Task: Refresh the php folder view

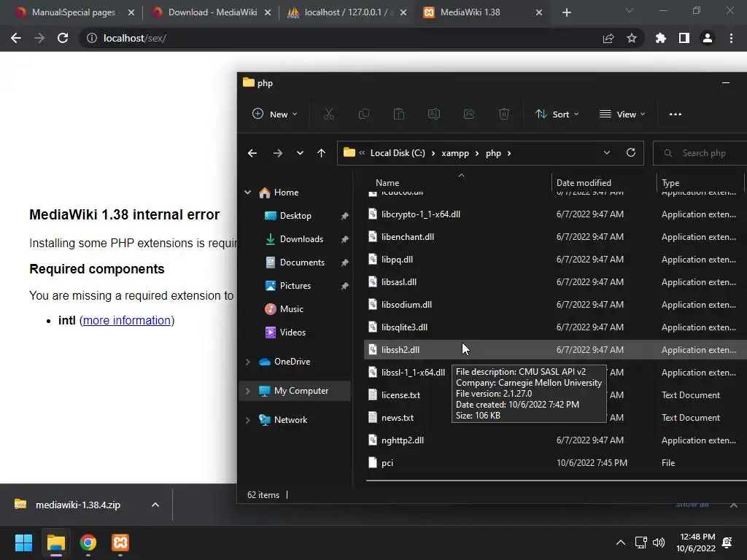Action: click(631, 153)
